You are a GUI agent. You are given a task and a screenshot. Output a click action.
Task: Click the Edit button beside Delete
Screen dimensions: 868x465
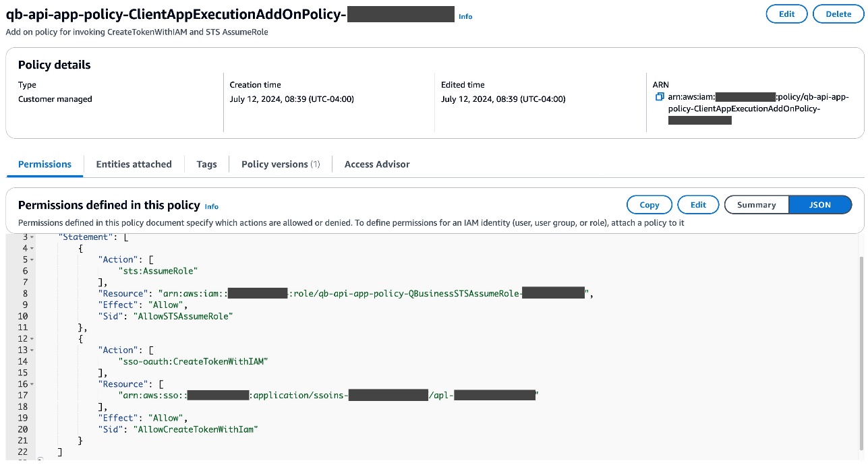[x=787, y=13]
